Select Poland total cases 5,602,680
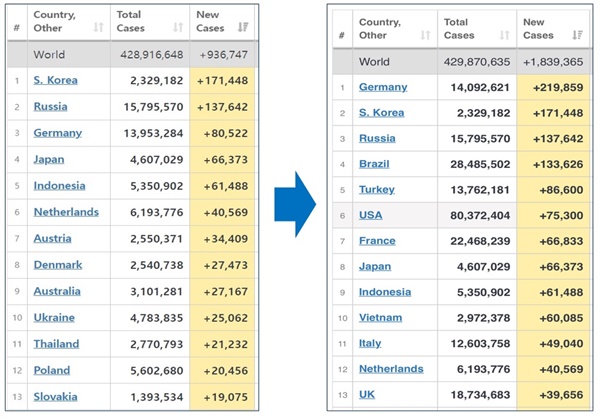This screenshot has width=600, height=419. click(157, 371)
